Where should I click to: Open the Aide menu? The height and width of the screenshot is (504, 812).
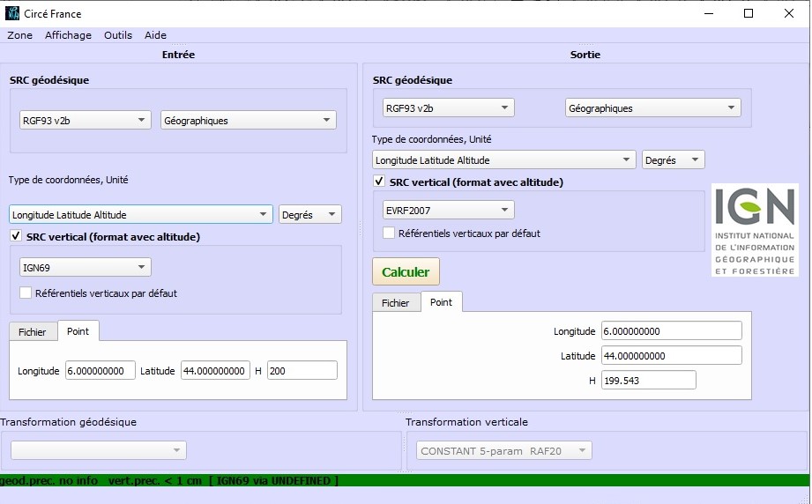click(x=155, y=35)
